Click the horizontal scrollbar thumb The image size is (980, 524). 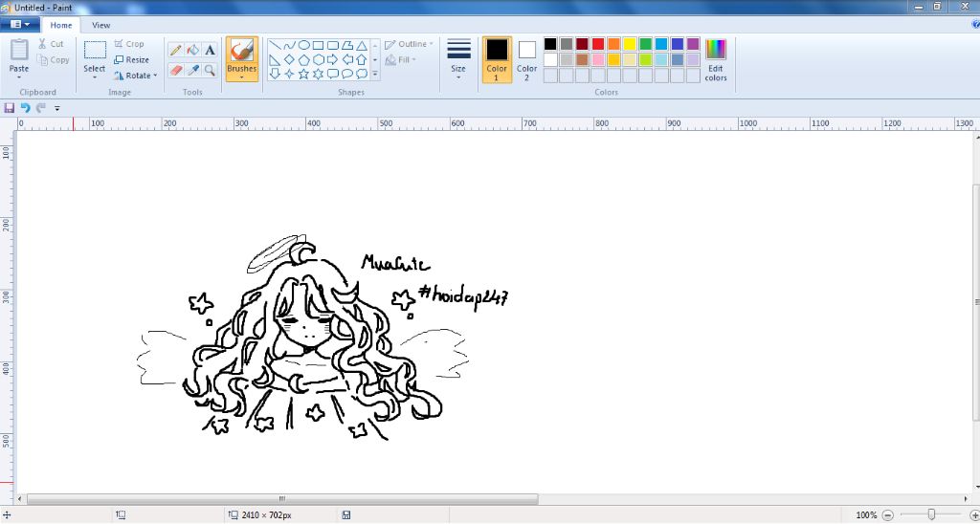[x=282, y=499]
